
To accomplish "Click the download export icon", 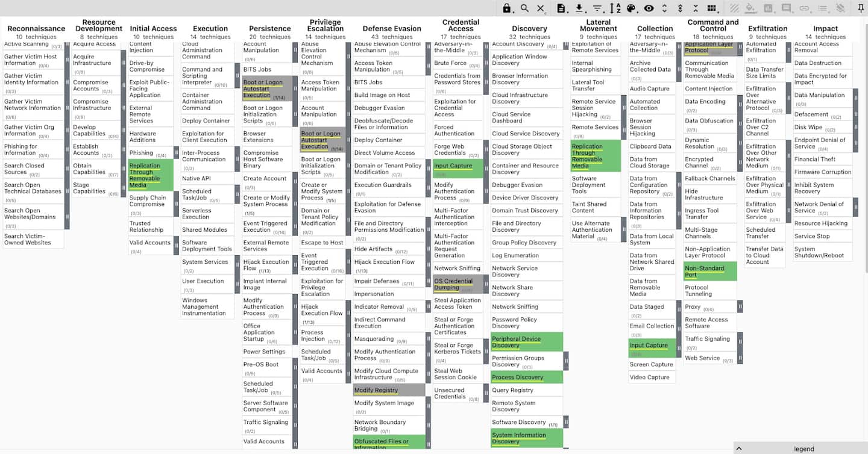I will click(579, 8).
